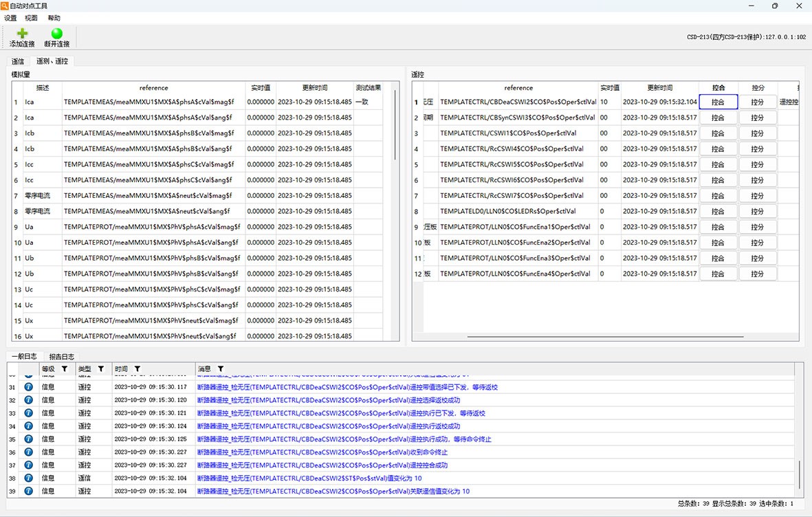Switch to the 遥信 tab
Image resolution: width=812 pixels, height=517 pixels.
[18, 61]
